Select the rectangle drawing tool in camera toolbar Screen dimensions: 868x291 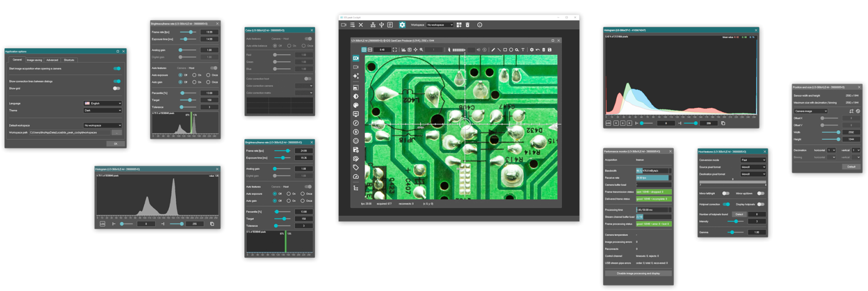pyautogui.click(x=505, y=50)
